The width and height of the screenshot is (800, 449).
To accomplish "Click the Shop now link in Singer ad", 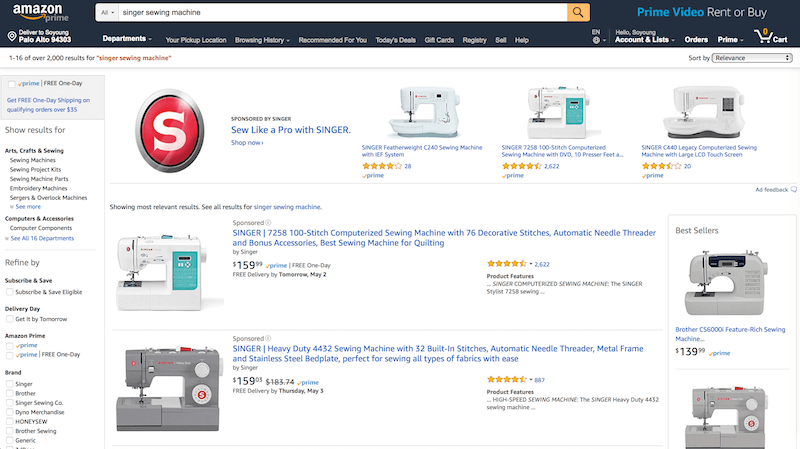I will [247, 143].
